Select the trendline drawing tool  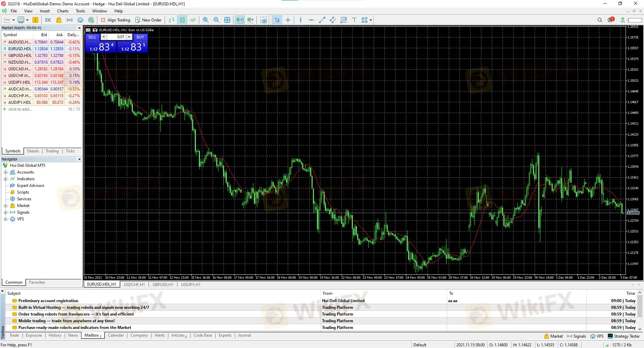pos(322,20)
